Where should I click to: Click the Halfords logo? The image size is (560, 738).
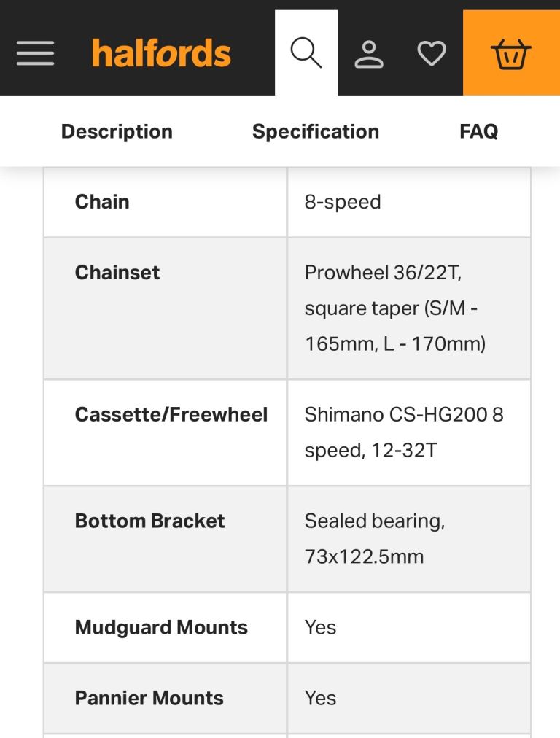pyautogui.click(x=163, y=53)
